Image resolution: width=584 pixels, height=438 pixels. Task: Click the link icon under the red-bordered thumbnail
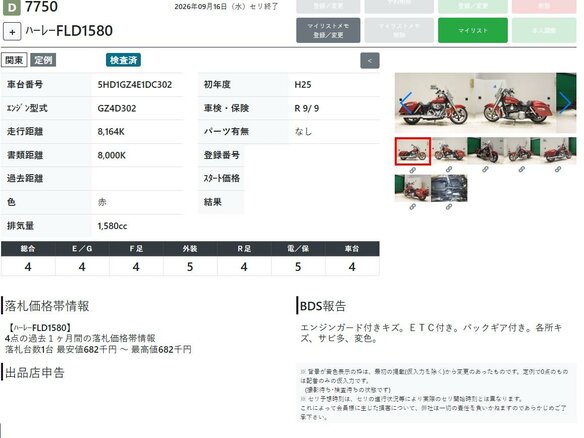click(413, 170)
